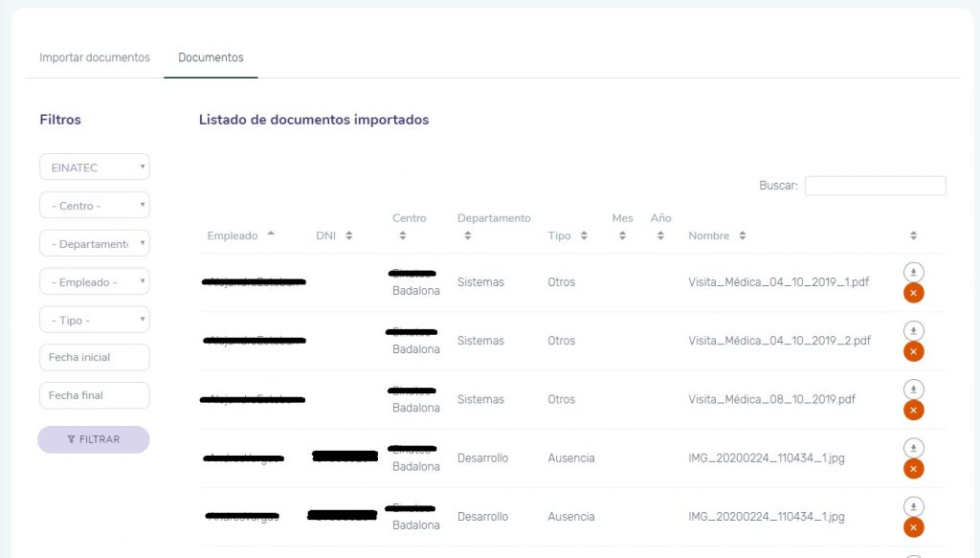Click the Fecha inicial date field
Viewport: 980px width, 558px height.
click(x=94, y=357)
